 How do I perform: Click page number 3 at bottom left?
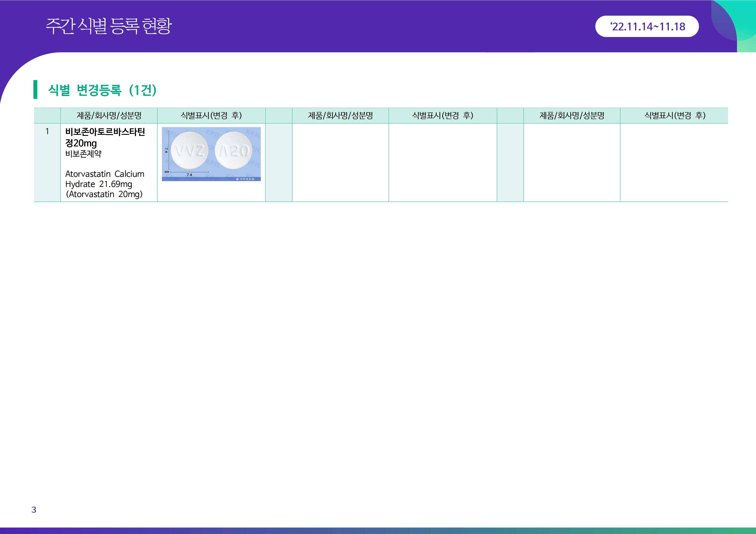[34, 509]
